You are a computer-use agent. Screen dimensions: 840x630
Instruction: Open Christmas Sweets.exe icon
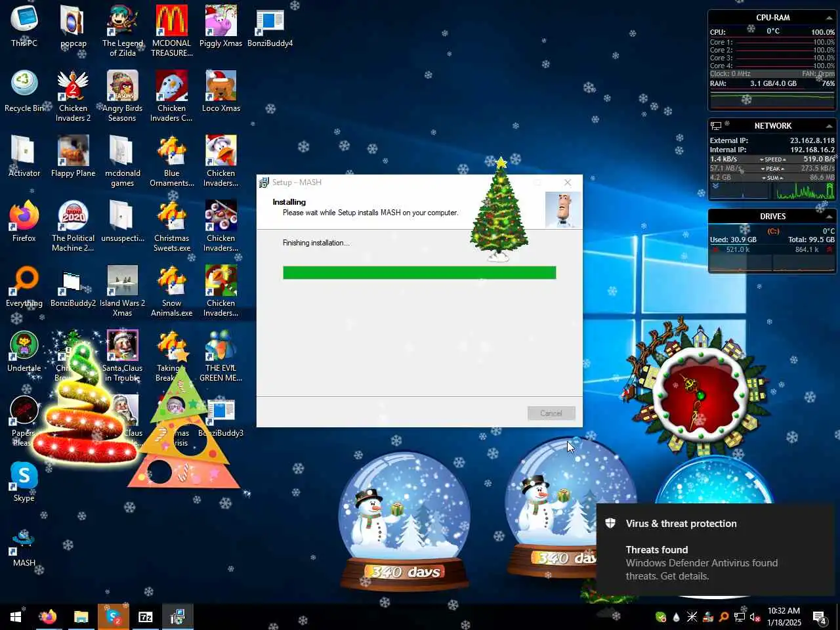(171, 226)
